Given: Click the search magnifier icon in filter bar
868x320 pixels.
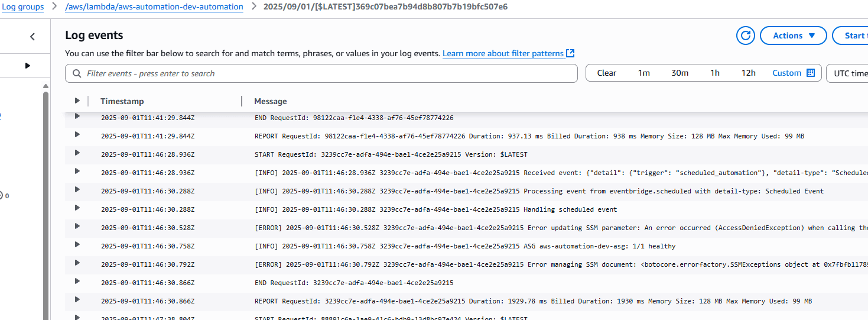Looking at the screenshot, I should (x=77, y=73).
